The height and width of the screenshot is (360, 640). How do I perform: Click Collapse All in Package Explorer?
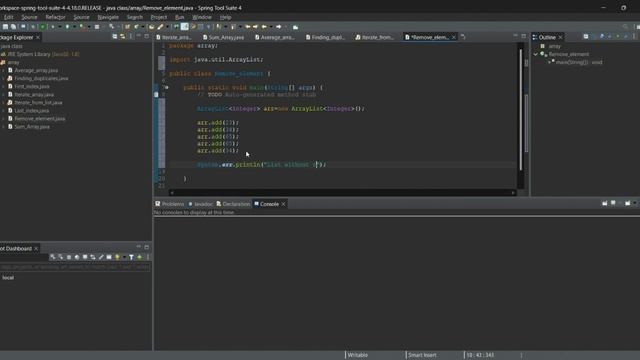tap(115, 37)
